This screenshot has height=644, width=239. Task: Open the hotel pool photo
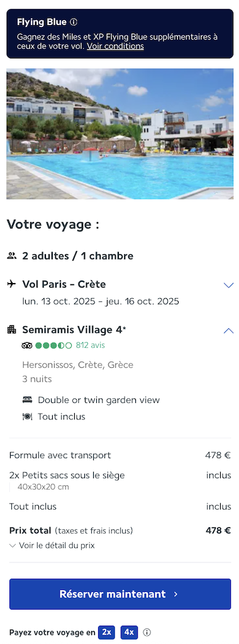pos(119,134)
